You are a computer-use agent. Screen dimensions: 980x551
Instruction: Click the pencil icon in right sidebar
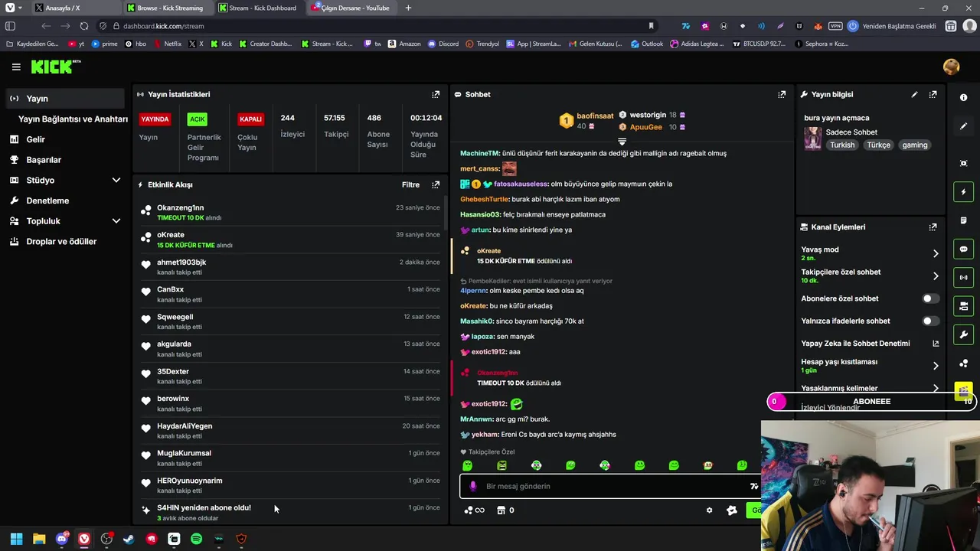click(963, 126)
